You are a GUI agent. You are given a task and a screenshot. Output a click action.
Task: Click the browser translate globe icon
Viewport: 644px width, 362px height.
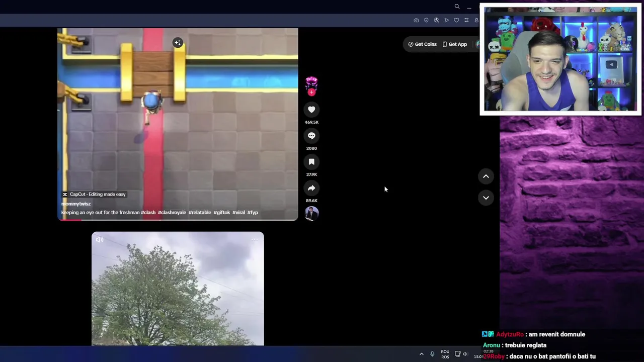click(x=436, y=20)
